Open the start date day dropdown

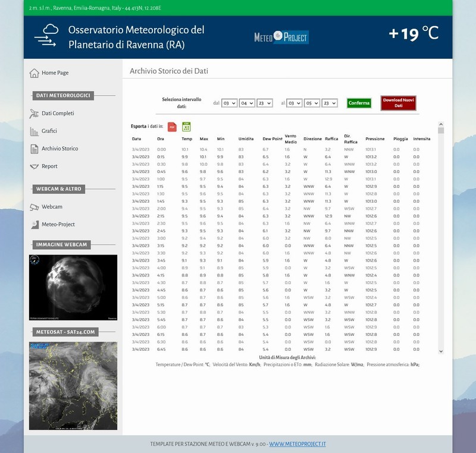(x=229, y=103)
